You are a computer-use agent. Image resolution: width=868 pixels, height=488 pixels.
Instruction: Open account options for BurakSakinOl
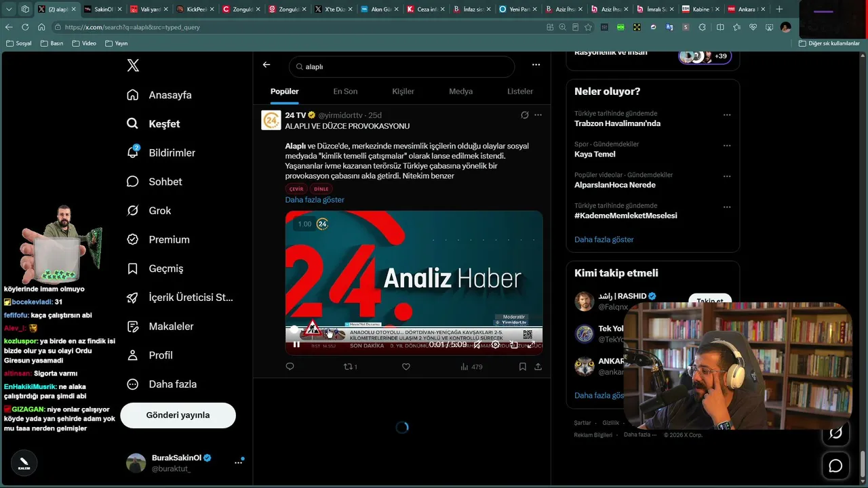click(238, 462)
